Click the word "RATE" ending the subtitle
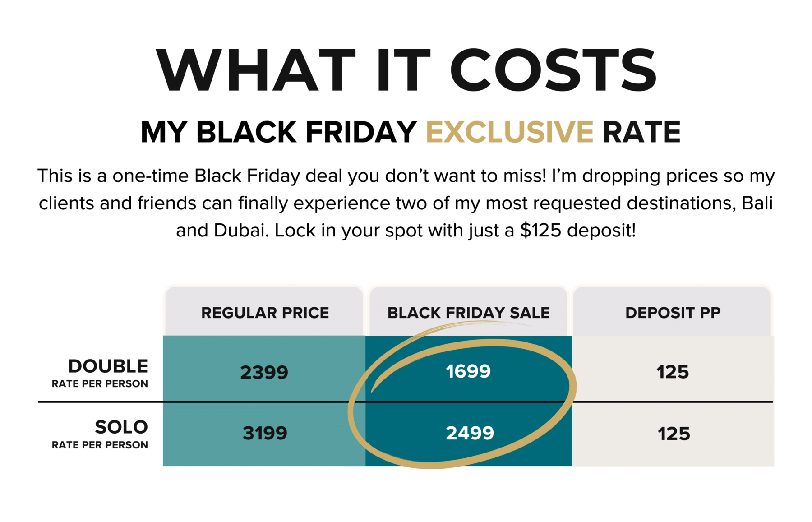This screenshot has width=812, height=522. click(641, 132)
